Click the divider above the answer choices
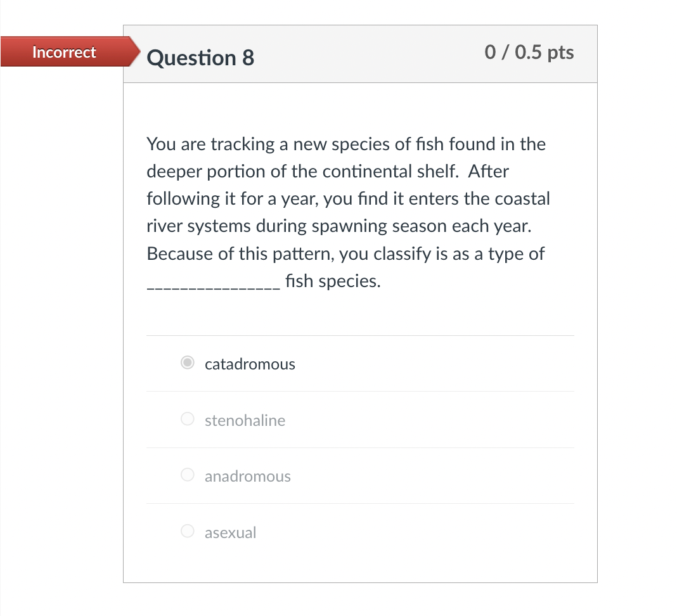 pos(360,335)
